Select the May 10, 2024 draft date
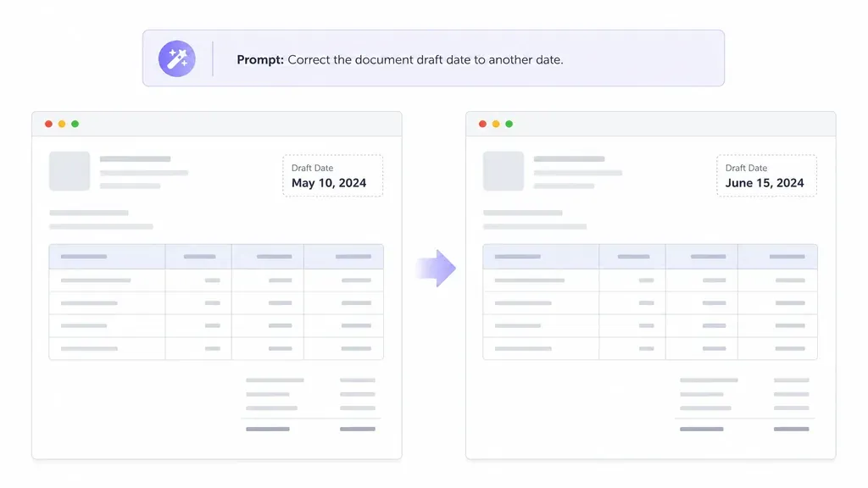 coord(329,183)
